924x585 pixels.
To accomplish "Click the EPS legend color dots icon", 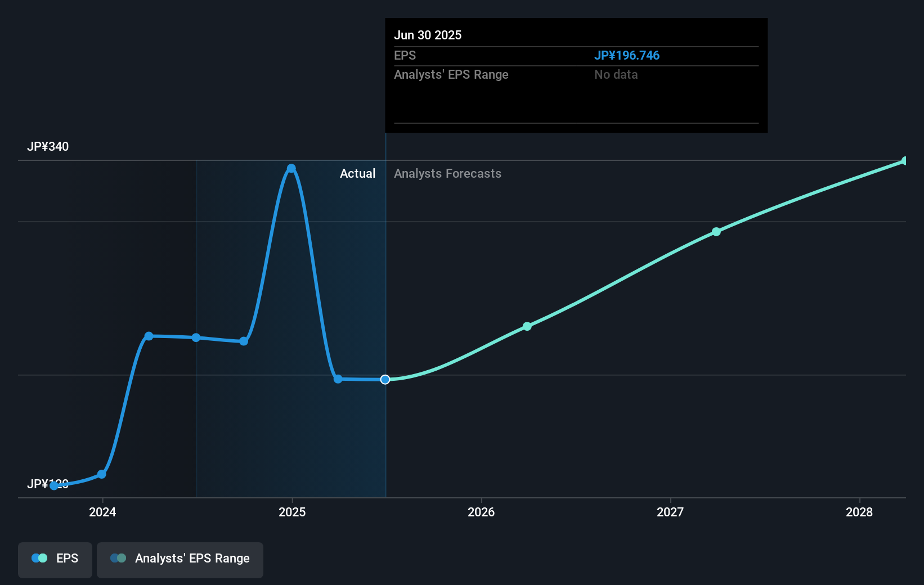I will click(39, 558).
